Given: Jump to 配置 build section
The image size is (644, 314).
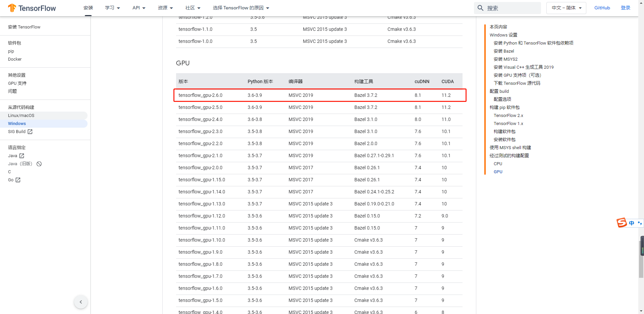Looking at the screenshot, I should (x=499, y=91).
